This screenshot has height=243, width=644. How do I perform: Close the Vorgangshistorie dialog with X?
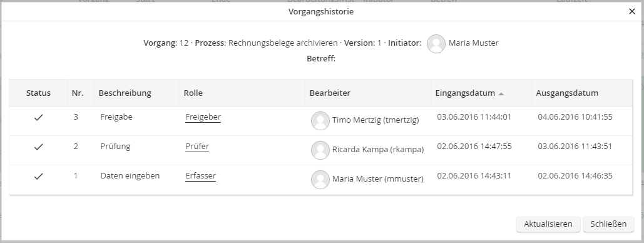[x=632, y=11]
